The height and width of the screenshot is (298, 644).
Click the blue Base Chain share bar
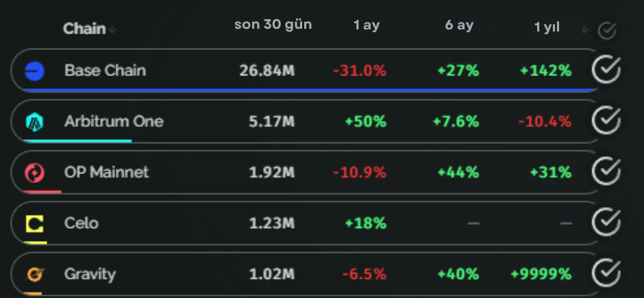[x=309, y=90]
